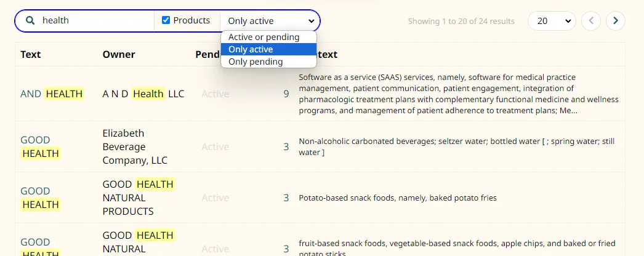Click the Text column header
Screen dimensions: 644x256
tap(31, 54)
